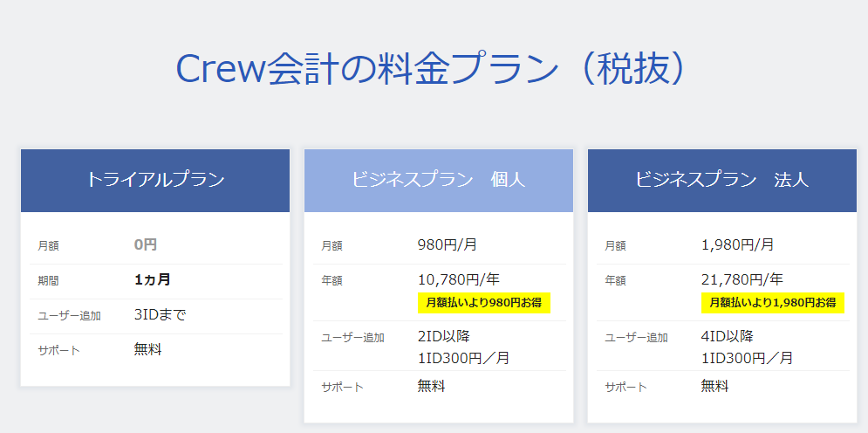Click the yellow 月額払いより1,980円お得 badge
The image size is (868, 433).
(x=773, y=302)
